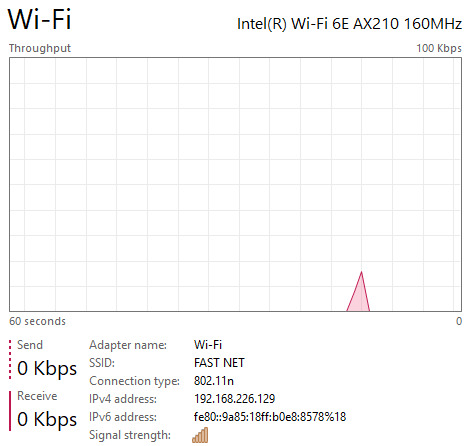Click the Intel Wi-Fi 6E AX210 adapter text
471x446 pixels.
349,24
